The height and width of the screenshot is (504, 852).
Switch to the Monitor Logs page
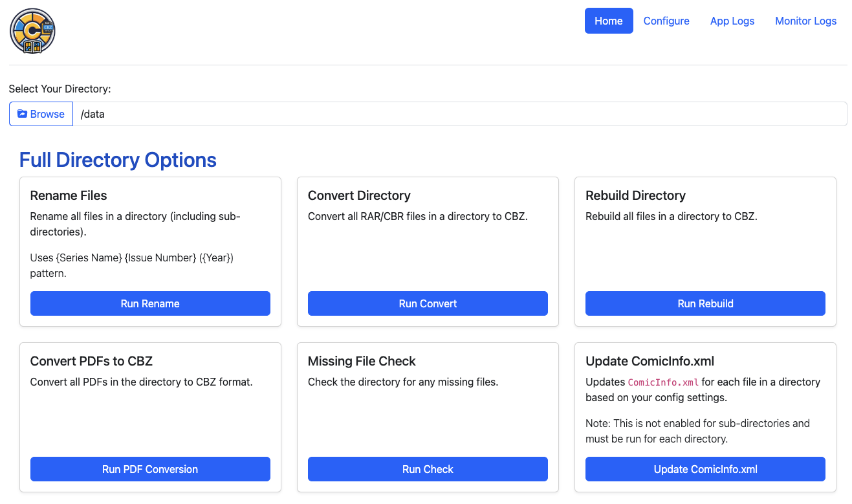click(x=805, y=21)
